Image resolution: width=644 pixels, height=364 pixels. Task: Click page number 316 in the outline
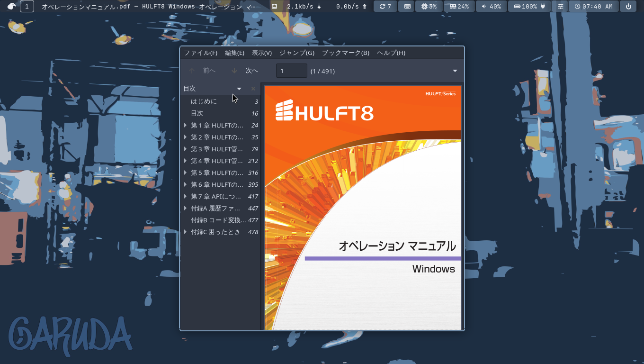(253, 173)
